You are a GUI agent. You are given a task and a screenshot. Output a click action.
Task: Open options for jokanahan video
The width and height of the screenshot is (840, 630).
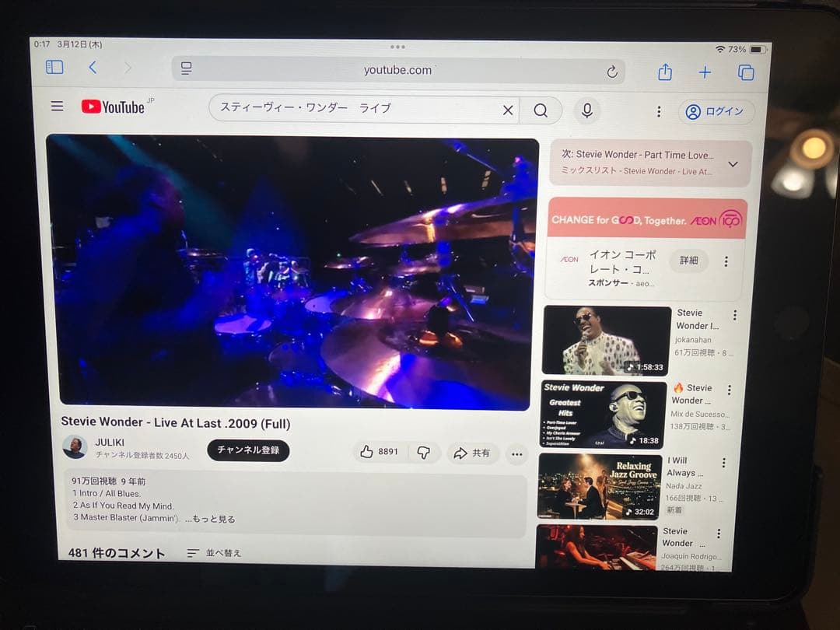[x=734, y=315]
